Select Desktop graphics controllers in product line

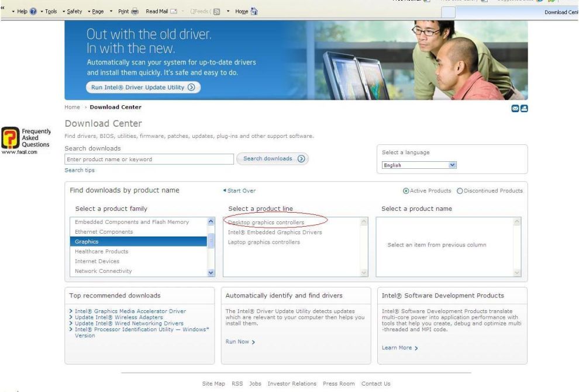click(x=266, y=223)
